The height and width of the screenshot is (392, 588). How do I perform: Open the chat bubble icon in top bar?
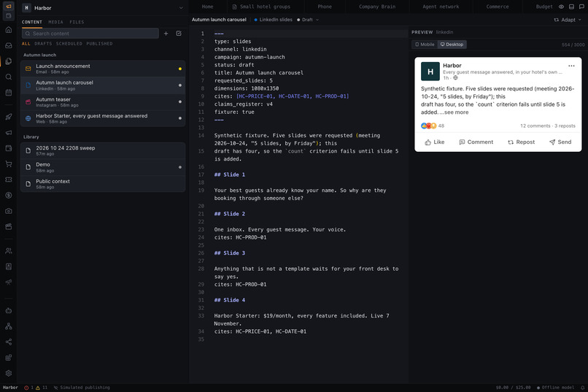(x=581, y=7)
